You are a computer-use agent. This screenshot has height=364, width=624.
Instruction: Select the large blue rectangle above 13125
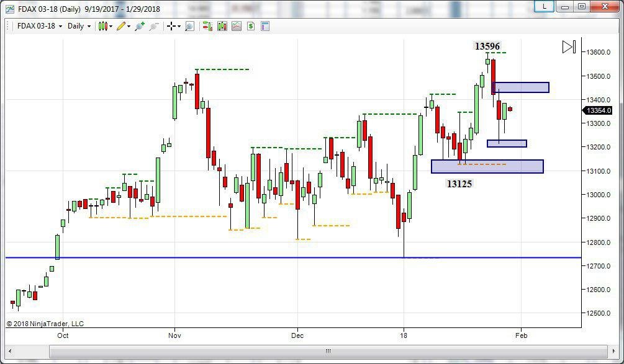coord(487,167)
